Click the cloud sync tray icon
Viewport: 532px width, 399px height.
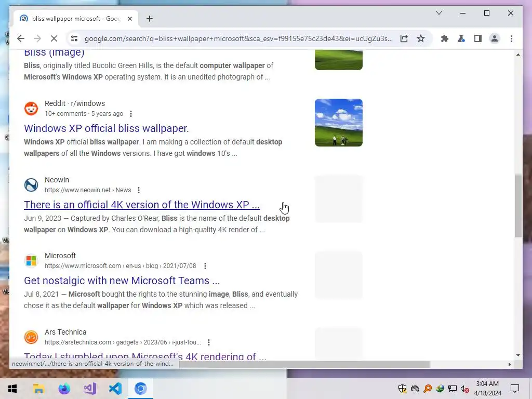point(415,389)
